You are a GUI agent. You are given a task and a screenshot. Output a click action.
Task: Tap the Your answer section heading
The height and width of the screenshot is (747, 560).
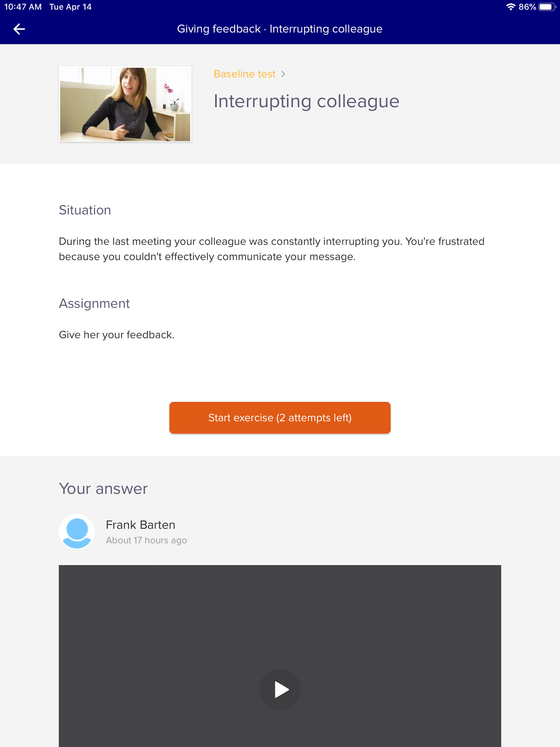103,489
